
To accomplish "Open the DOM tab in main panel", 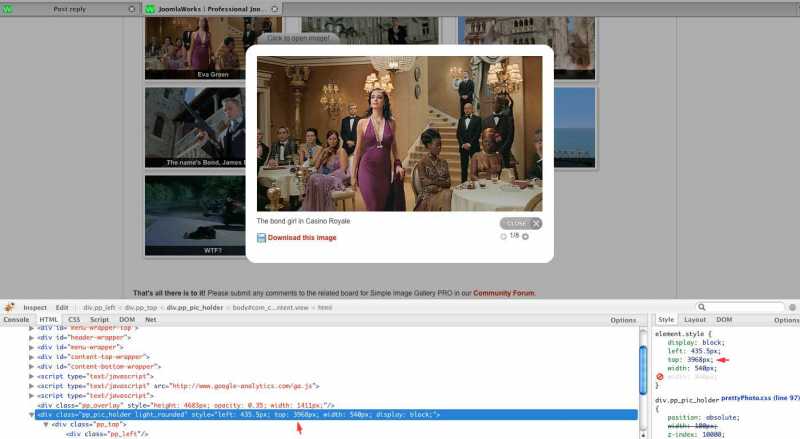I will click(x=127, y=320).
